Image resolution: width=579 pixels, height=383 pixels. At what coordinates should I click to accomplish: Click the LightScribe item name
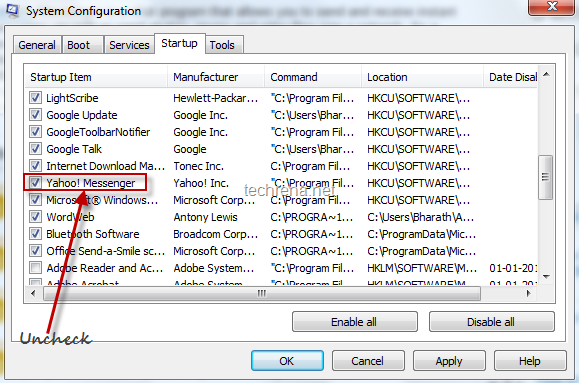(x=72, y=98)
